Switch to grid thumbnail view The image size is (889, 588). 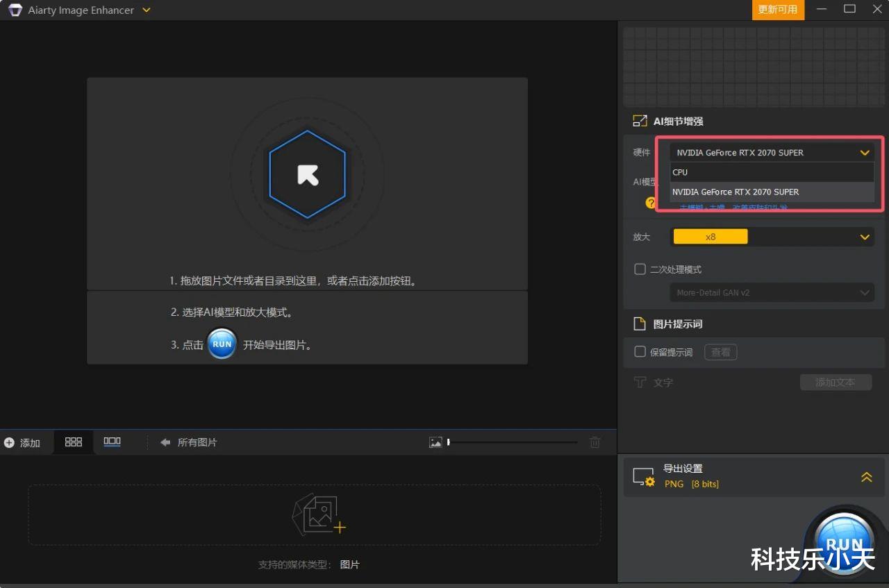74,442
